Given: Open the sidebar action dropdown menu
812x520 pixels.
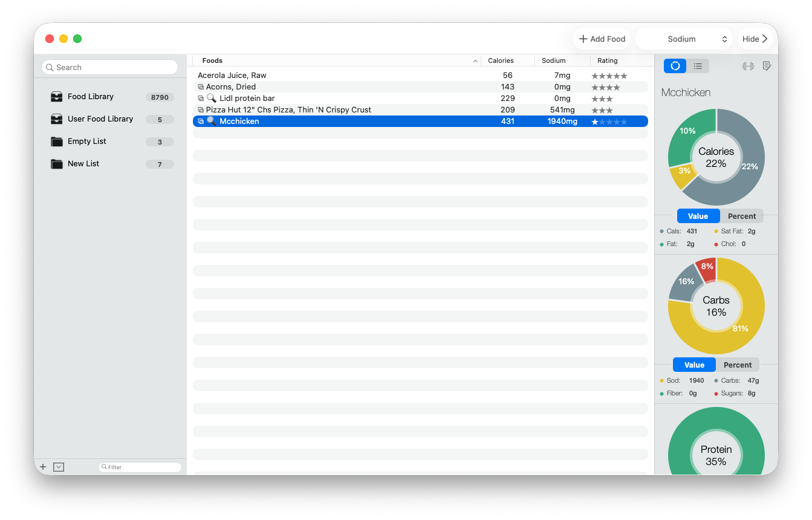Looking at the screenshot, I should 59,467.
